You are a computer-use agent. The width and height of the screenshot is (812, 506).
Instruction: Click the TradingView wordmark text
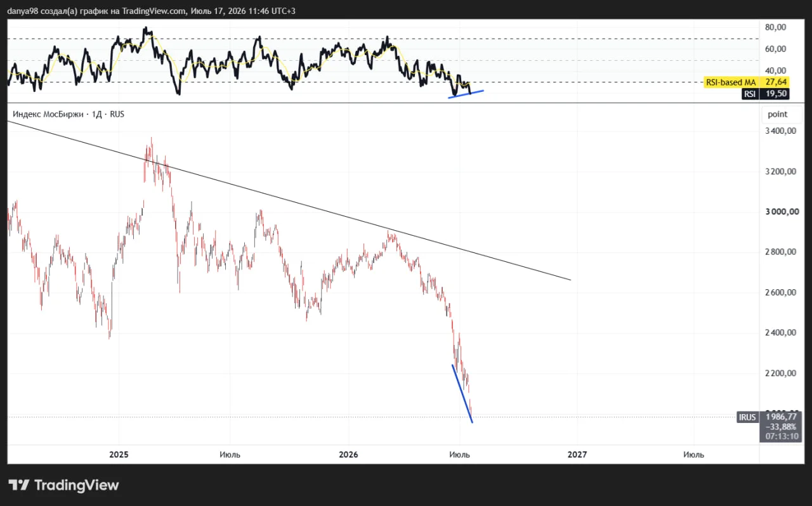pos(76,485)
